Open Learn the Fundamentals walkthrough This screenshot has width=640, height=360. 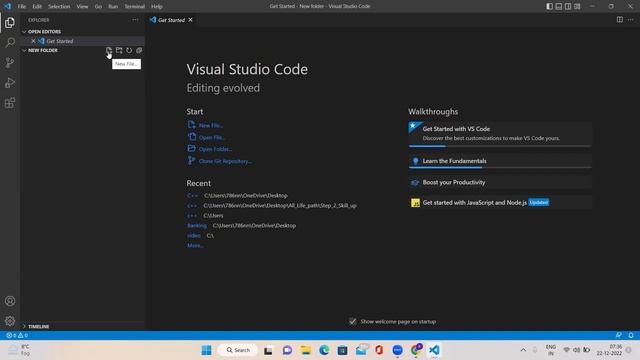tap(500, 161)
